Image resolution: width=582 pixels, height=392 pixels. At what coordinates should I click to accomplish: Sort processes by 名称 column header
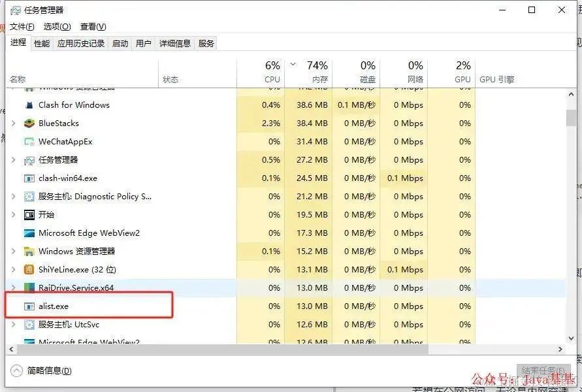coord(82,74)
